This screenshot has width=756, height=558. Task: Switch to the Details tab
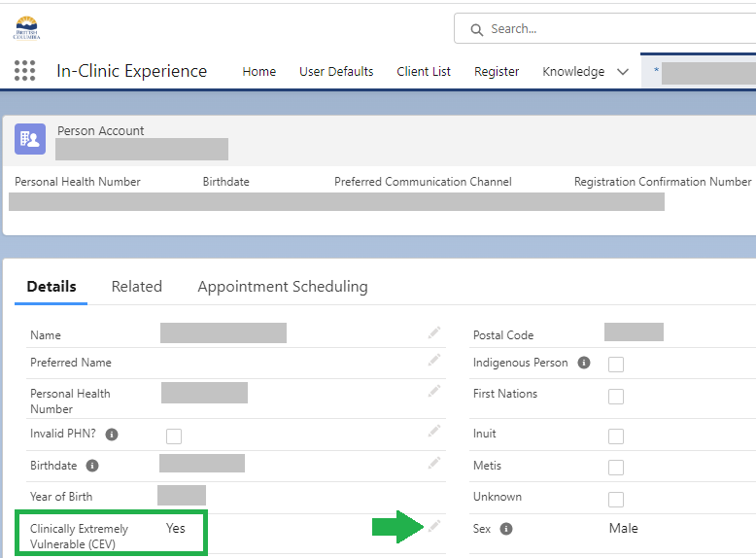[52, 287]
